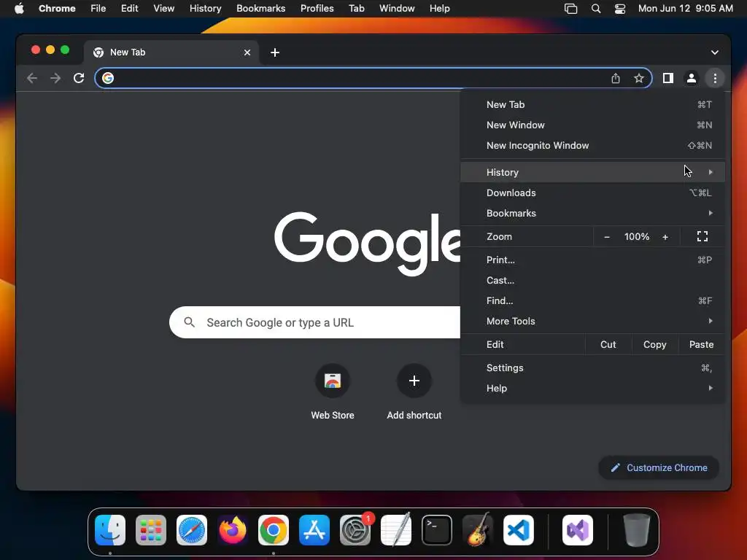Open Spotlight search in menu bar

595,9
